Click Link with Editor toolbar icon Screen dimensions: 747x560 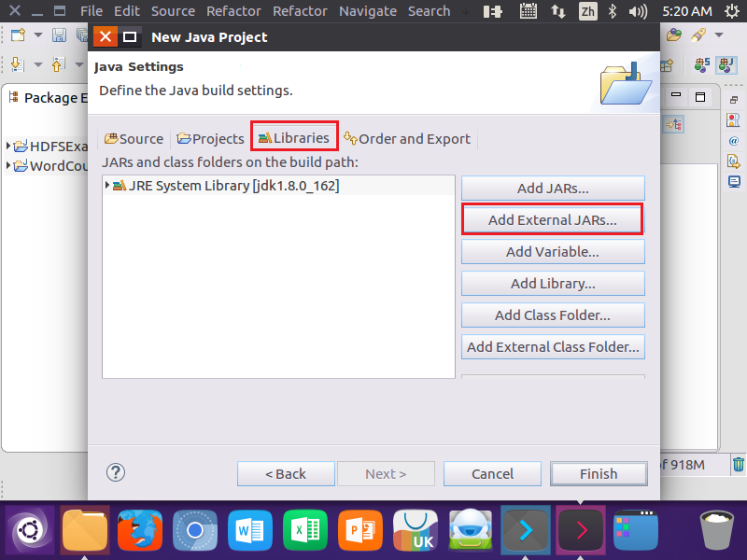[x=674, y=124]
